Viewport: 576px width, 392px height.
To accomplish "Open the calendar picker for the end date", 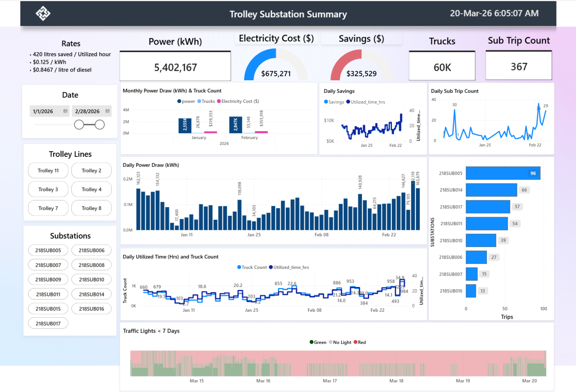I will pyautogui.click(x=108, y=111).
